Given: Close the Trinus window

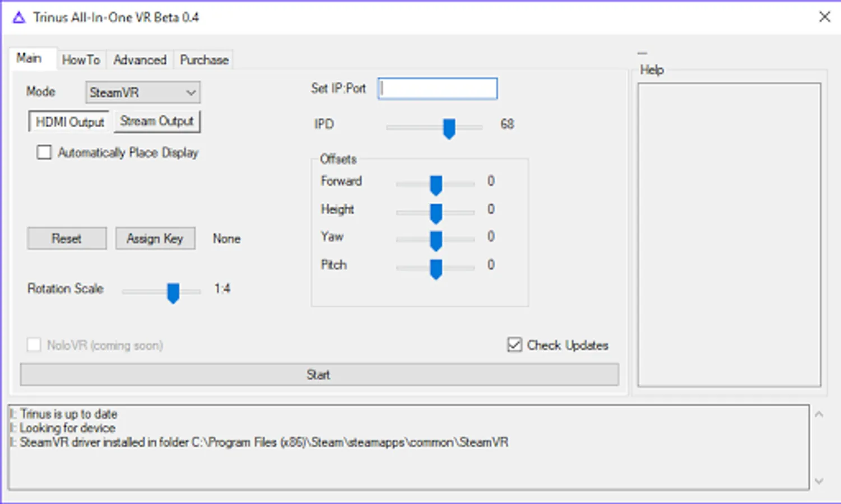Looking at the screenshot, I should [x=824, y=17].
